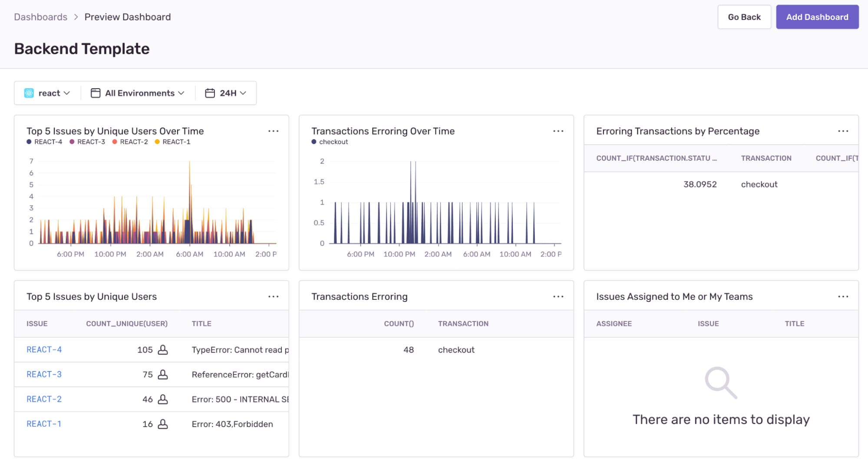Open the 24H time range dropdown
The image size is (868, 464).
pyautogui.click(x=226, y=93)
